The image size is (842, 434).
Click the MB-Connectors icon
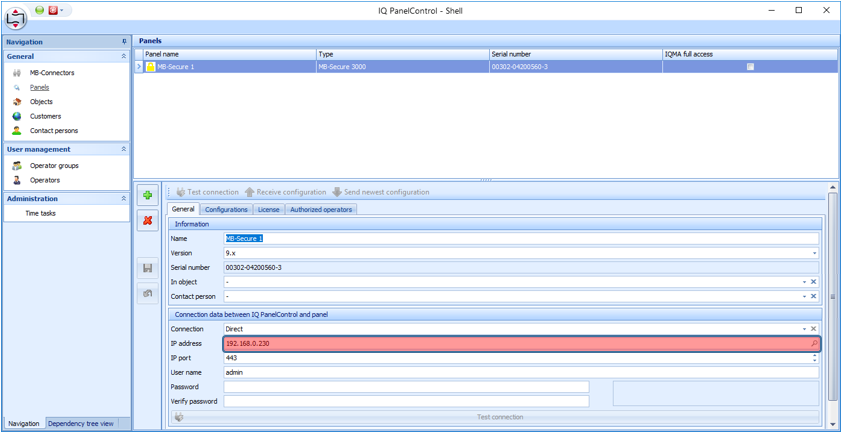(x=17, y=73)
